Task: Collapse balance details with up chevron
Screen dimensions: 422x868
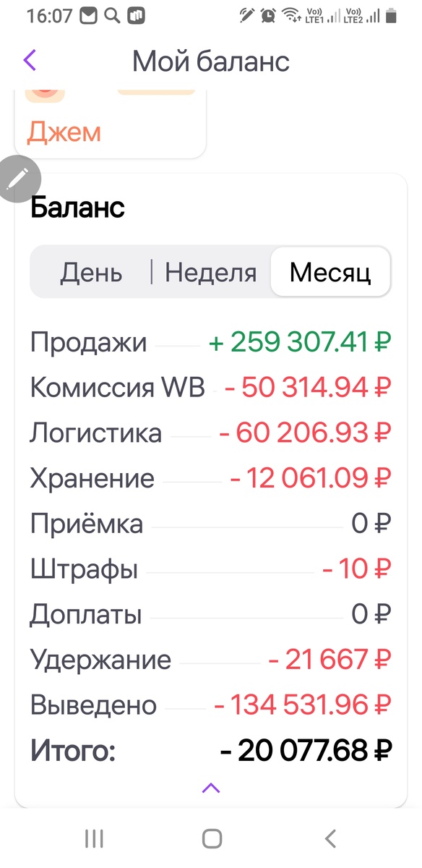Action: pos(210,788)
